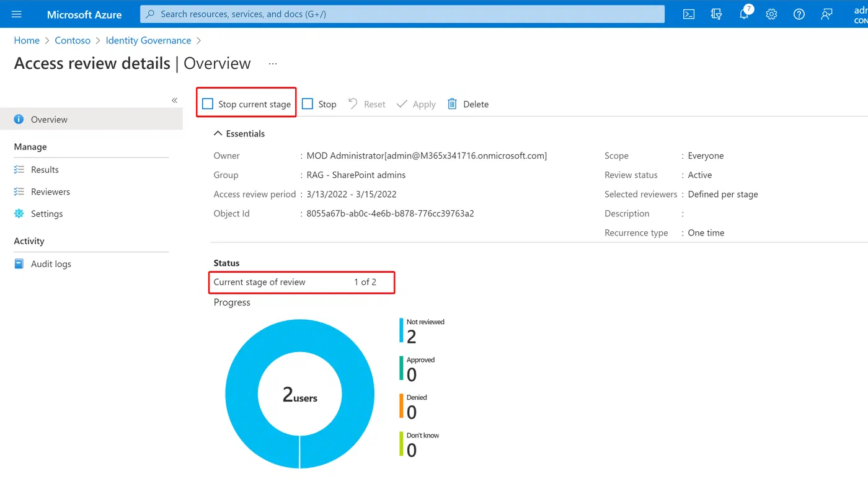Click the search magnifier icon
The width and height of the screenshot is (868, 502).
pyautogui.click(x=150, y=14)
